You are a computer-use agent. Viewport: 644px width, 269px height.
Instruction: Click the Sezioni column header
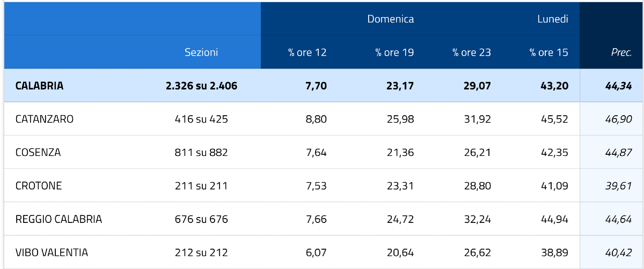click(x=201, y=53)
